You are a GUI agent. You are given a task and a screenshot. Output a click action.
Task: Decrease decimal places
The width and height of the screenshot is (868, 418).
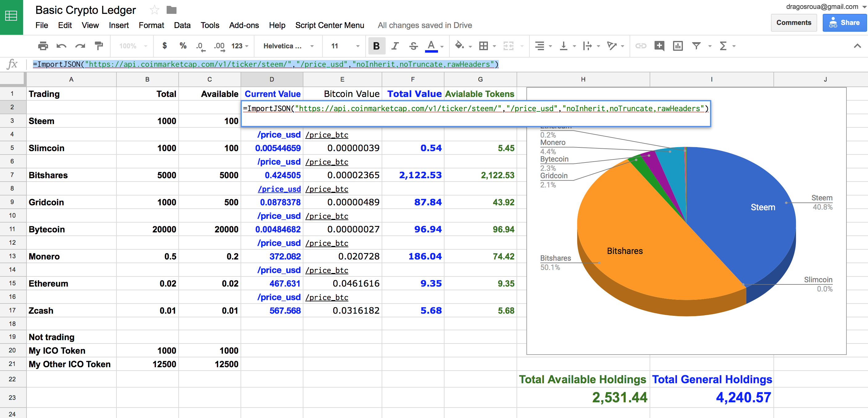click(201, 46)
